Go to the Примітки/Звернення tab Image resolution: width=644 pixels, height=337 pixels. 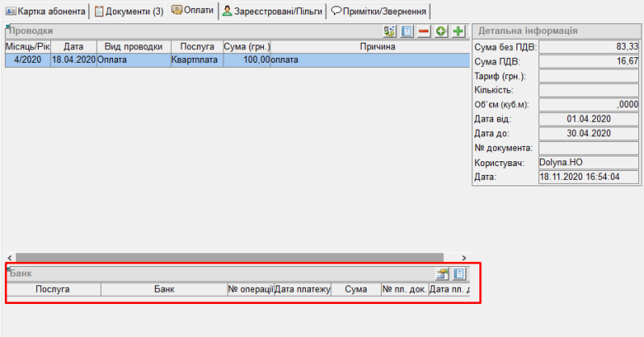(379, 11)
